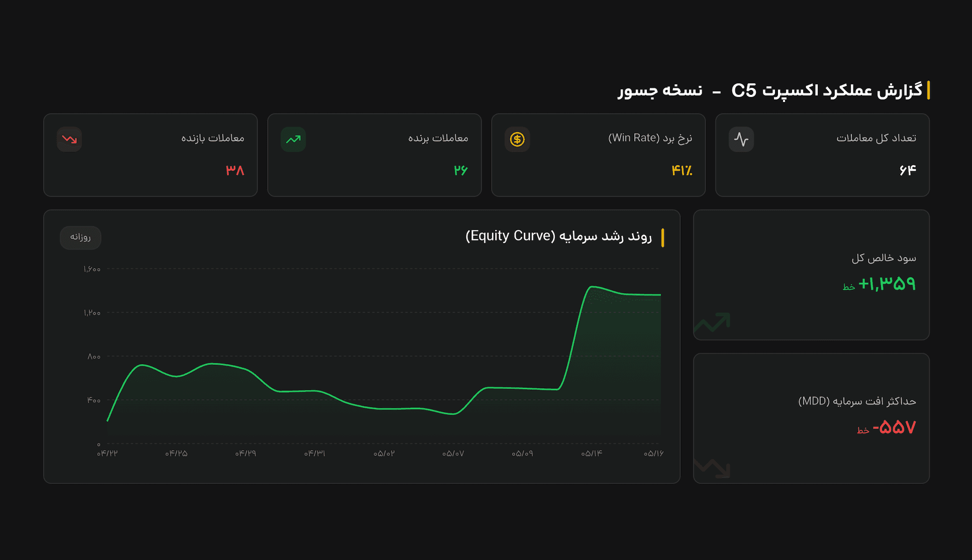Screen dimensions: 972x560
Task: Click the ۱,۲۰۰ y-axis label
Action: pos(92,313)
